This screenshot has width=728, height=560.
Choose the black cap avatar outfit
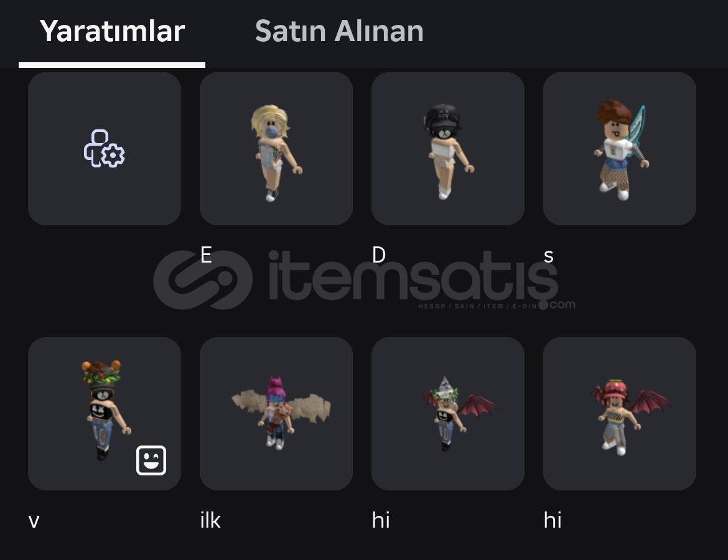pyautogui.click(x=448, y=149)
